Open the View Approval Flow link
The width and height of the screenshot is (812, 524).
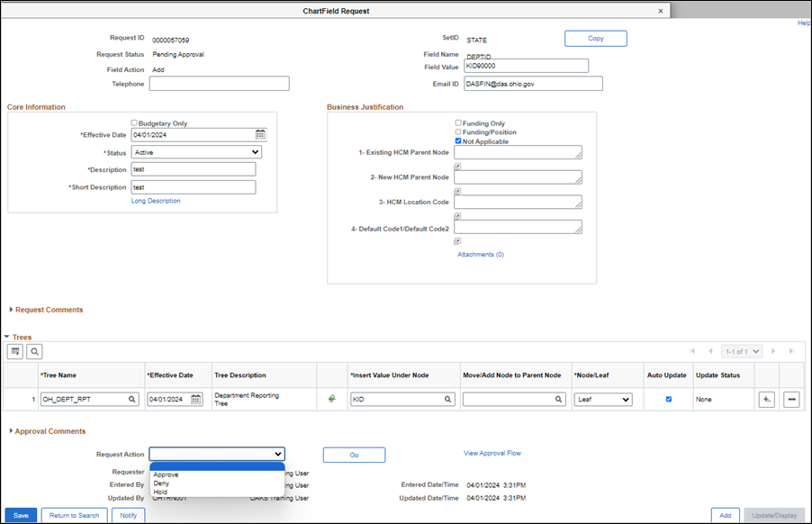[492, 453]
